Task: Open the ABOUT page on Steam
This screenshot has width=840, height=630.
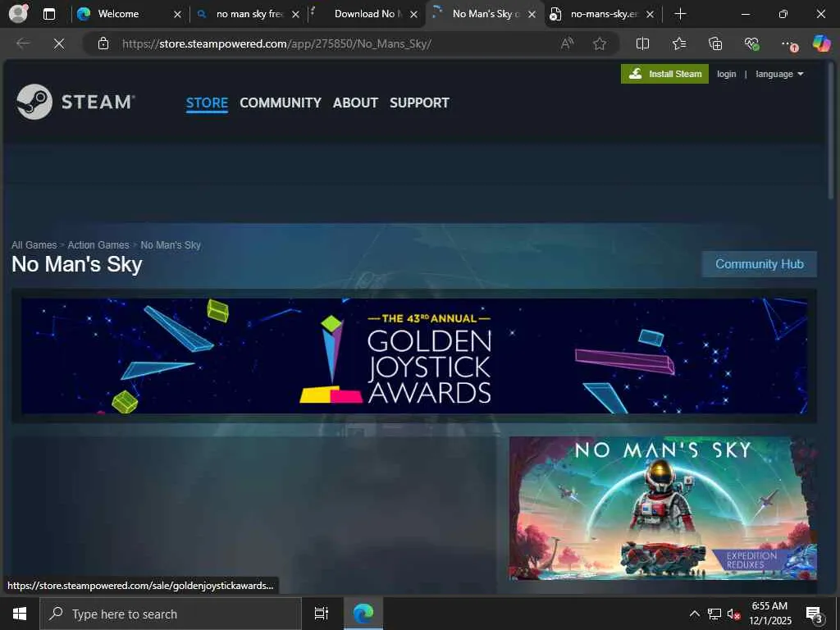Action: [355, 103]
